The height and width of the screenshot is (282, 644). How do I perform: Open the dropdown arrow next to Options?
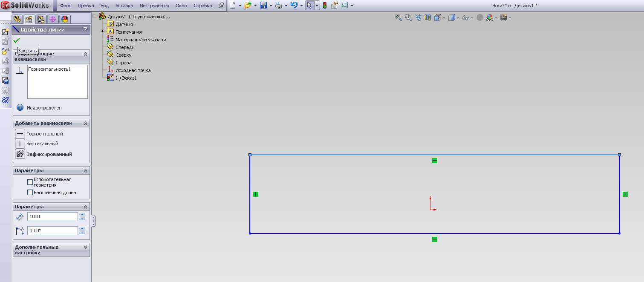click(x=351, y=6)
